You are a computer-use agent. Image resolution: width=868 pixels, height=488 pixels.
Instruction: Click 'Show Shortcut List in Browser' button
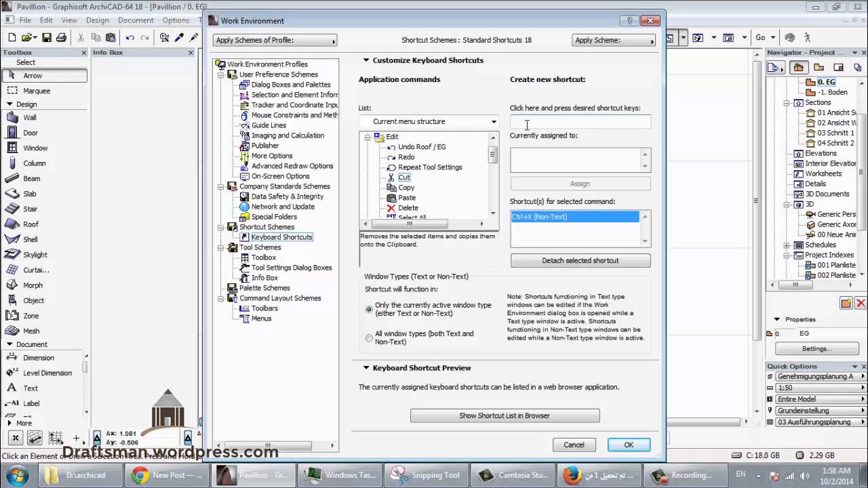click(x=505, y=415)
